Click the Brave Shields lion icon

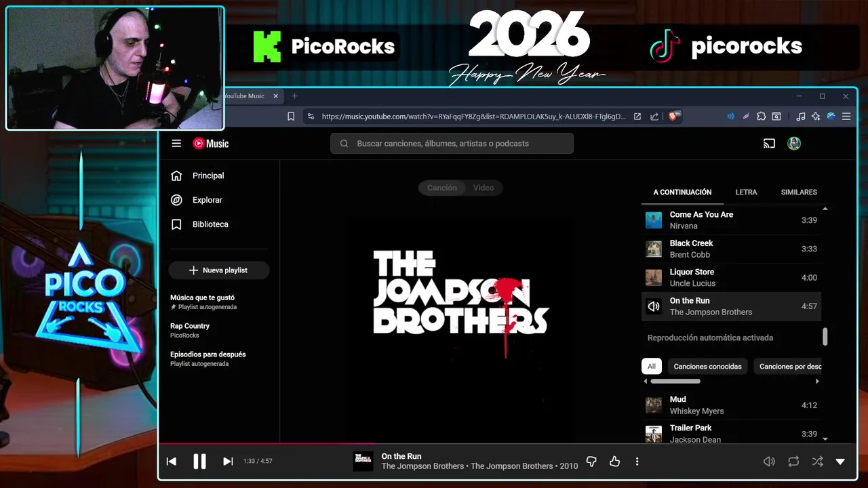point(674,117)
